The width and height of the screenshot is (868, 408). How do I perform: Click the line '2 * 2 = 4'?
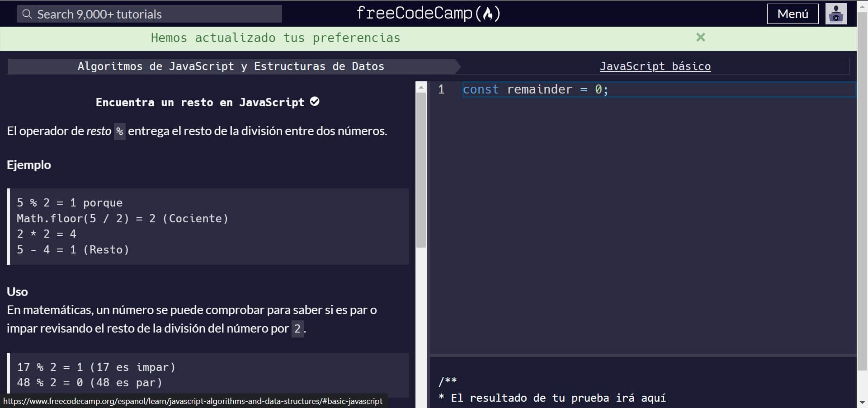point(47,234)
